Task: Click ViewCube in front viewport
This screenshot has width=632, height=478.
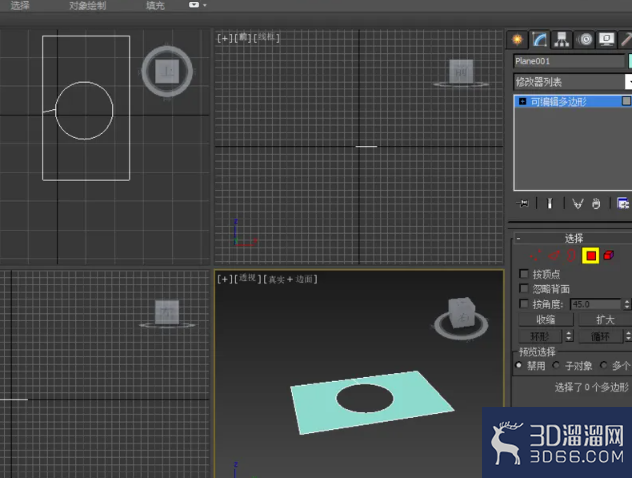Action: click(461, 73)
